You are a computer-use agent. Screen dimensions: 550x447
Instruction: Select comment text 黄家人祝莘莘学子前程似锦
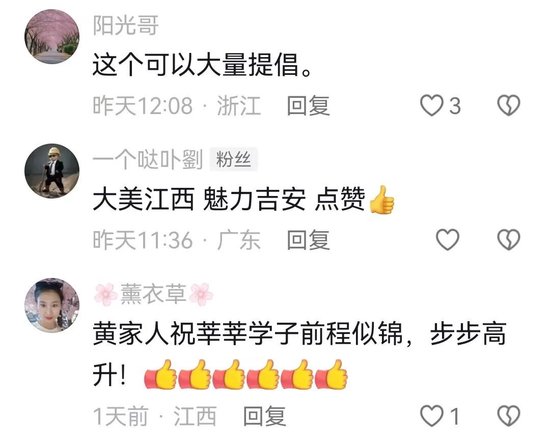(248, 333)
